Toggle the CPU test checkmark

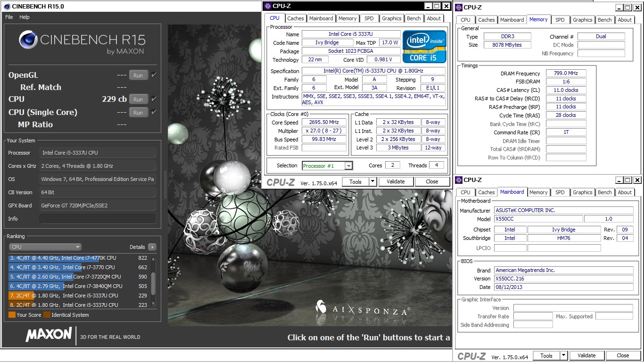click(x=154, y=99)
